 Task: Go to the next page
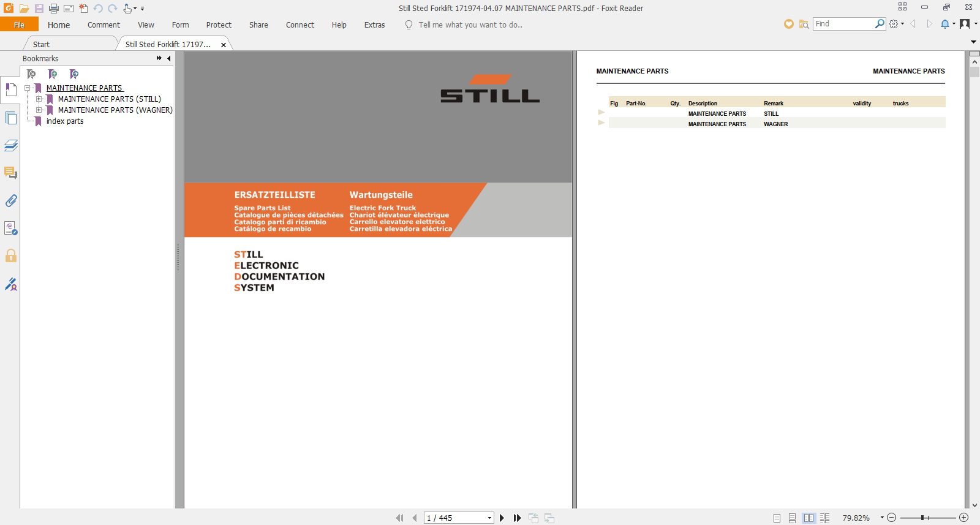[x=502, y=518]
